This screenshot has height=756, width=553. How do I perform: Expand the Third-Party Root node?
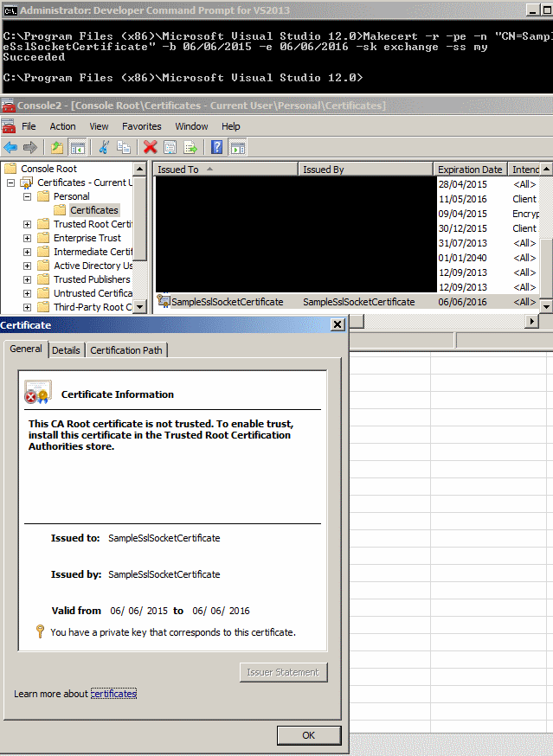click(27, 307)
